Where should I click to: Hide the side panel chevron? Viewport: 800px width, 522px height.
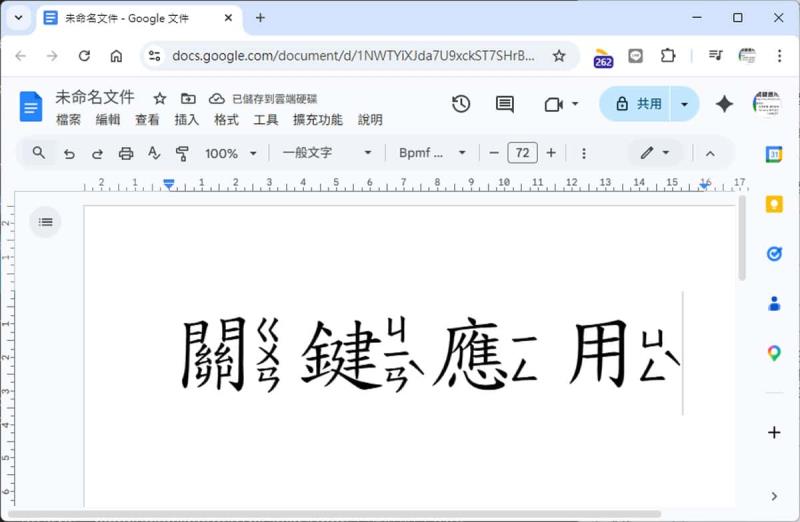[x=774, y=496]
